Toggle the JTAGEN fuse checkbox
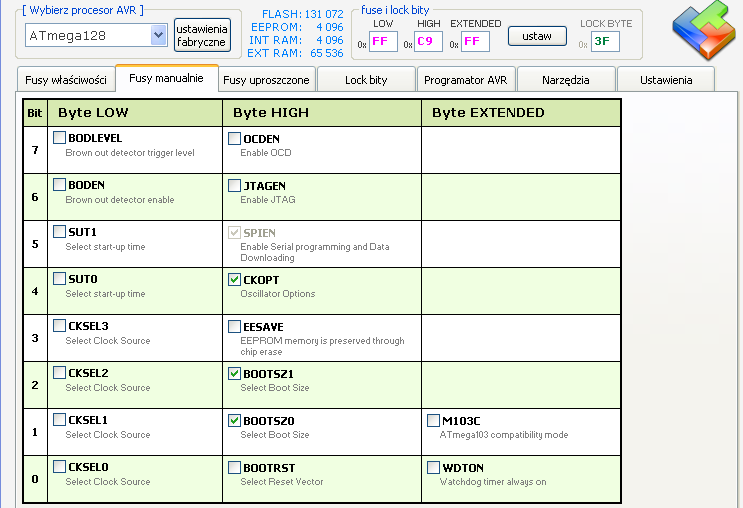Image resolution: width=743 pixels, height=508 pixels. (x=235, y=185)
